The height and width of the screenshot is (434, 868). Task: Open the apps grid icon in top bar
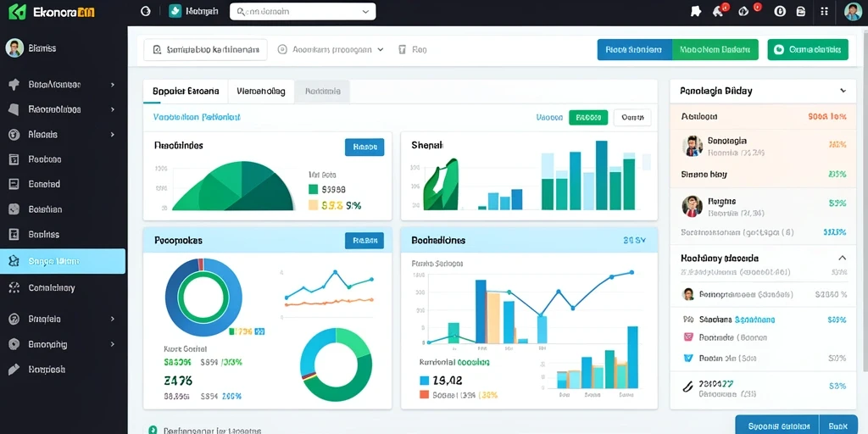coord(824,11)
